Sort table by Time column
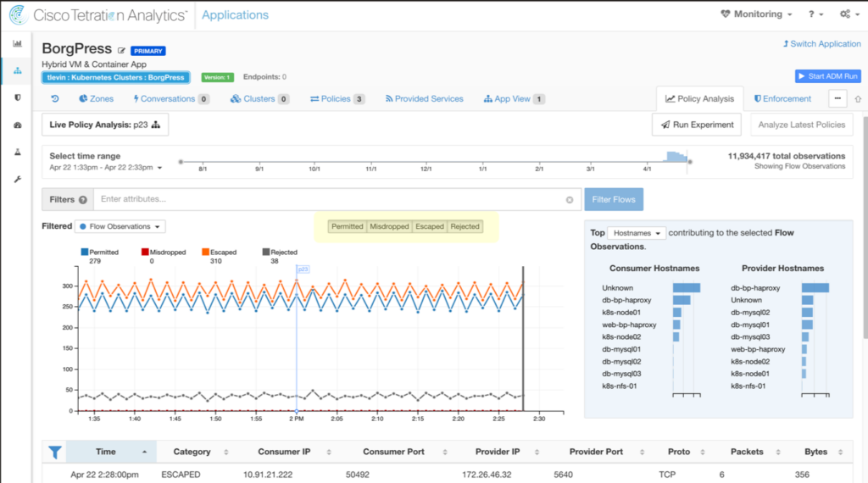This screenshot has width=868, height=483. (111, 452)
